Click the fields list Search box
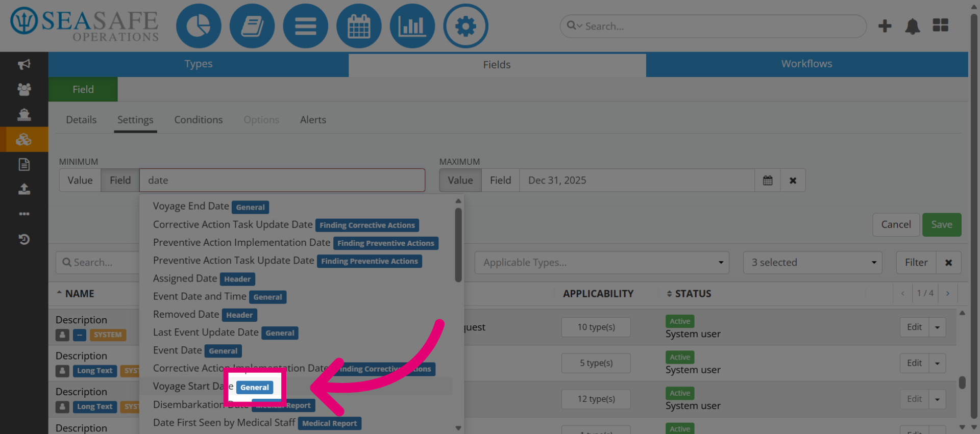The height and width of the screenshot is (434, 980). pyautogui.click(x=97, y=263)
